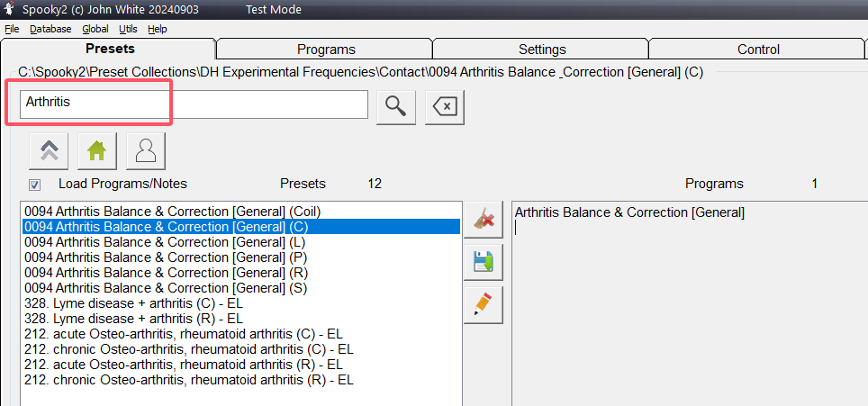The height and width of the screenshot is (406, 868).
Task: Click the Arthritis search input field
Action: coord(194,104)
